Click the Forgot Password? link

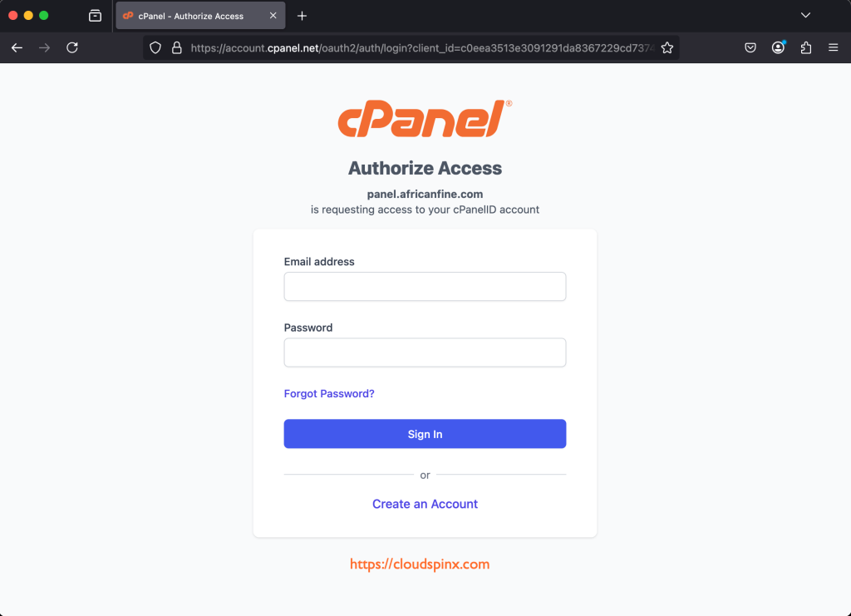point(329,393)
